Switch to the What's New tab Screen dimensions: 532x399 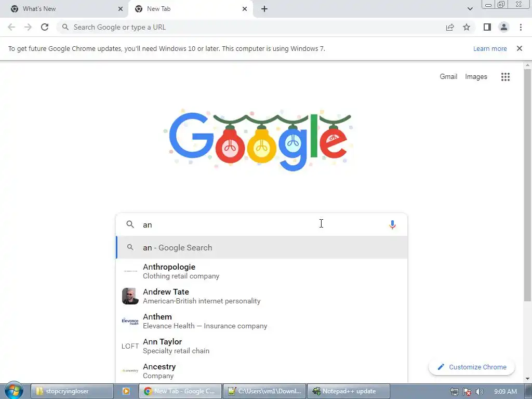64,9
